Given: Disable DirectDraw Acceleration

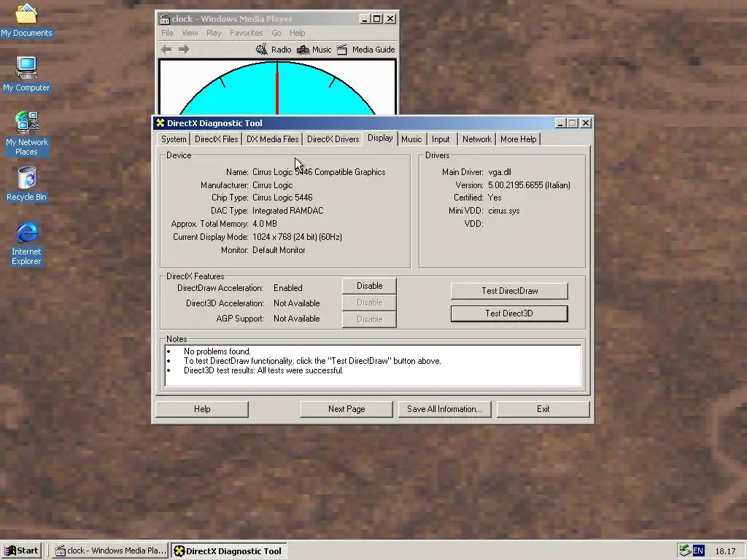Looking at the screenshot, I should [x=369, y=286].
